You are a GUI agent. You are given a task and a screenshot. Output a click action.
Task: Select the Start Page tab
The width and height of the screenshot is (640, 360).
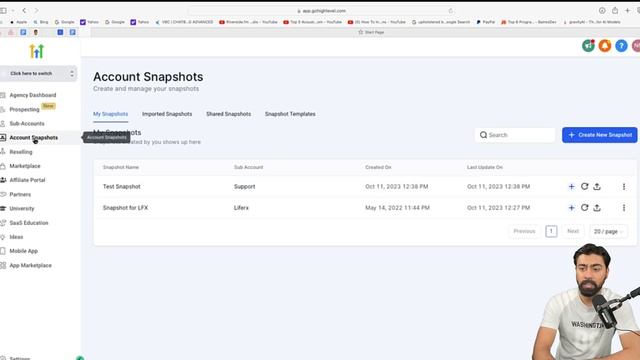point(371,32)
